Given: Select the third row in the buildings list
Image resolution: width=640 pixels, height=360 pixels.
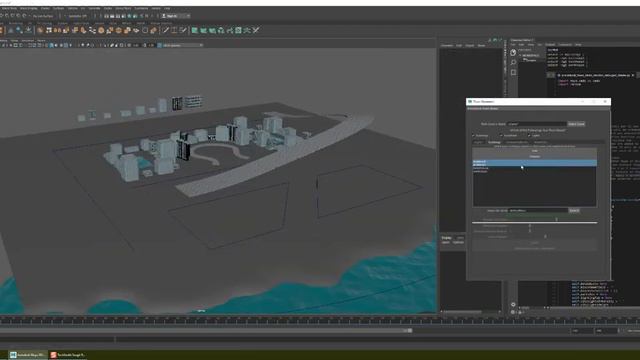Looking at the screenshot, I should pyautogui.click(x=535, y=168).
